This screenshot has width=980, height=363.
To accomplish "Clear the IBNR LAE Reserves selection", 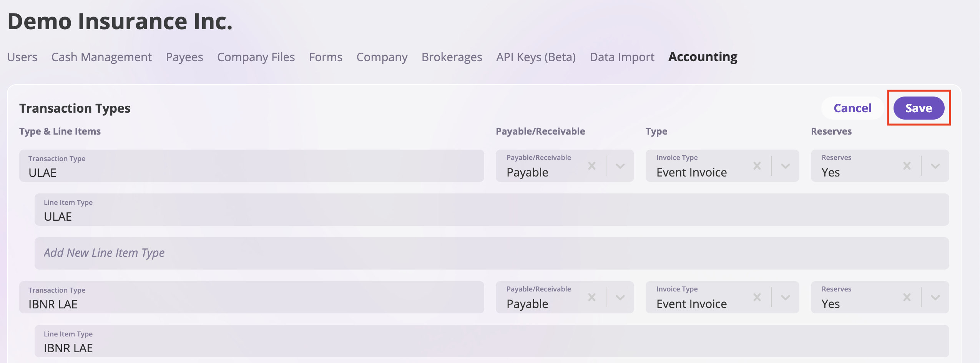I will tap(907, 297).
